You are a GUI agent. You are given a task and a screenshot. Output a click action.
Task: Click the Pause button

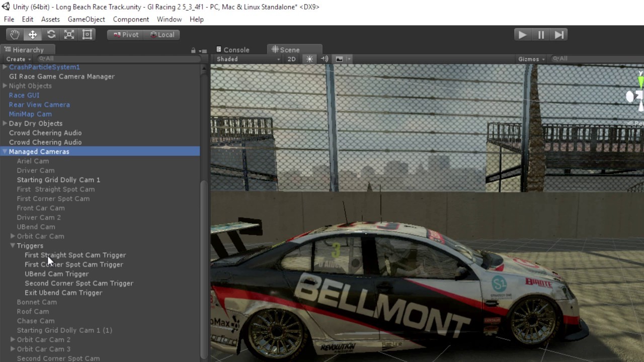541,35
